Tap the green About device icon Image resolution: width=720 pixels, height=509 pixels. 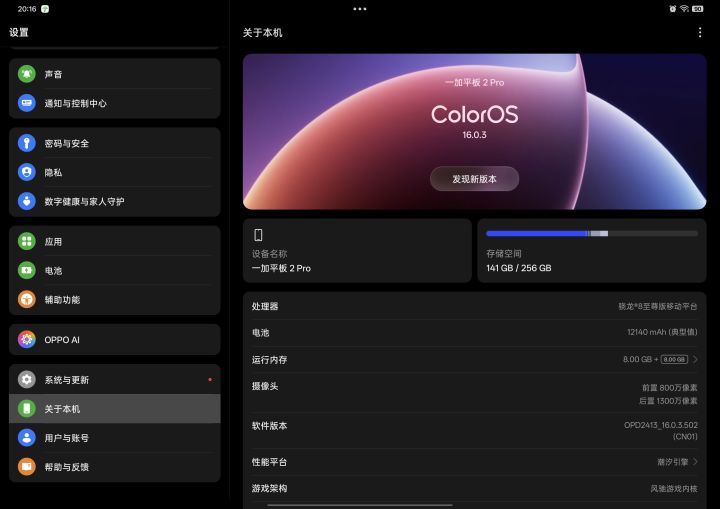tap(27, 408)
